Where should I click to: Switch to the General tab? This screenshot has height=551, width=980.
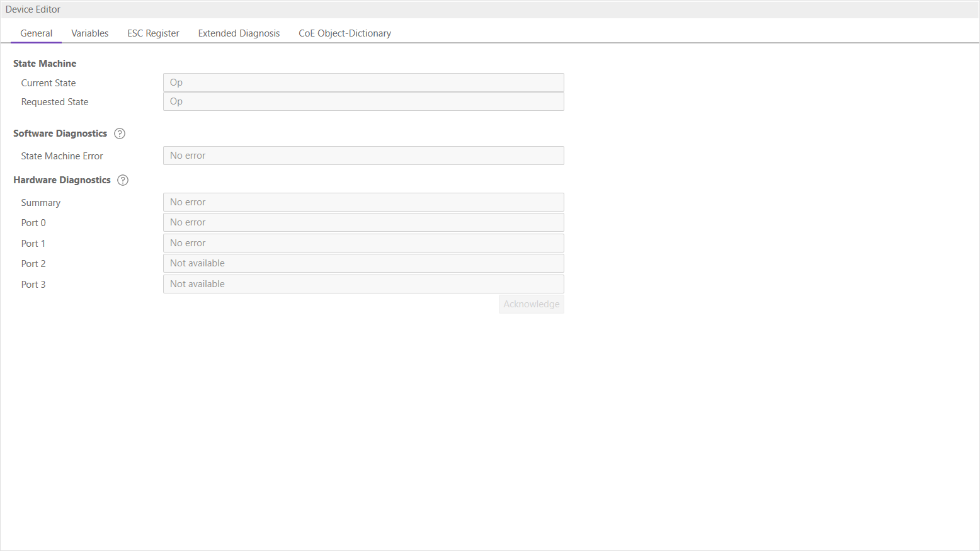37,33
